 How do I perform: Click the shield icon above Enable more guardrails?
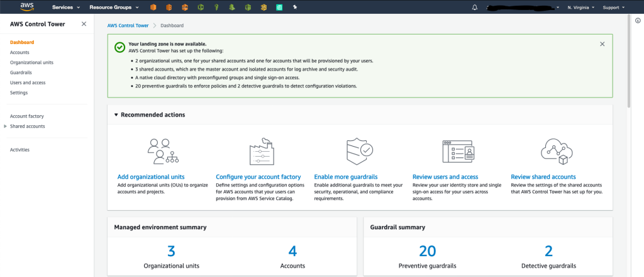(359, 151)
